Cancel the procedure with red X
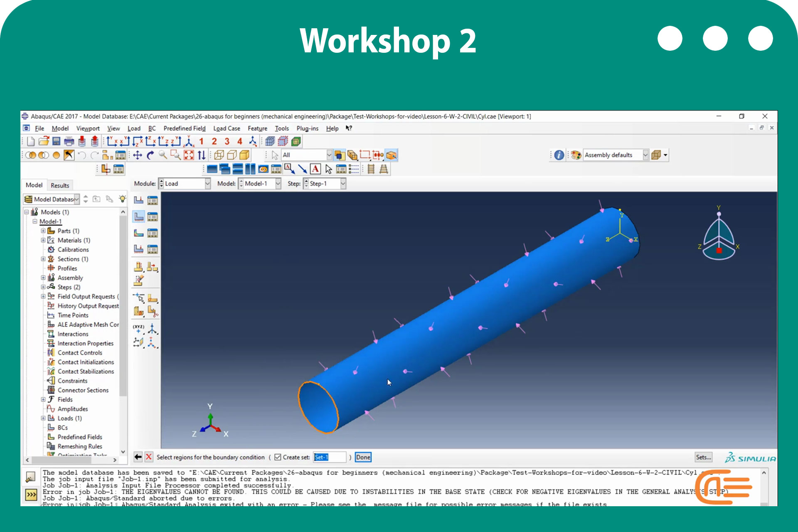798x532 pixels. point(148,457)
